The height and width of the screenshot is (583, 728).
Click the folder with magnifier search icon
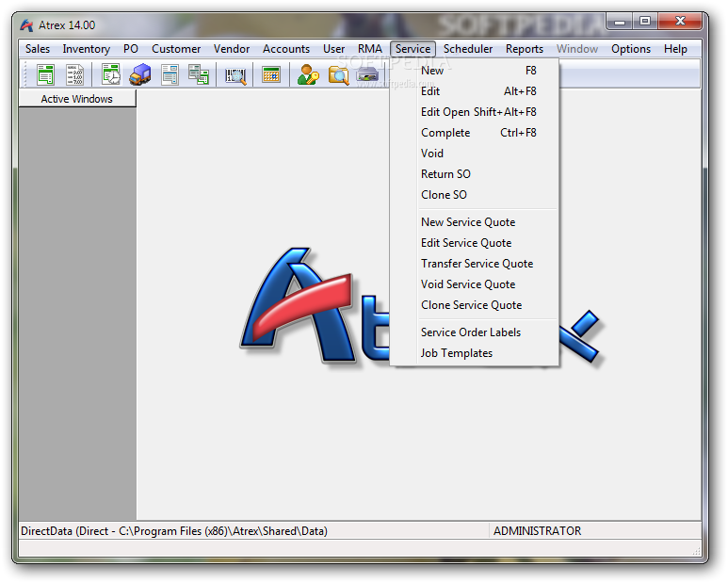click(x=338, y=74)
